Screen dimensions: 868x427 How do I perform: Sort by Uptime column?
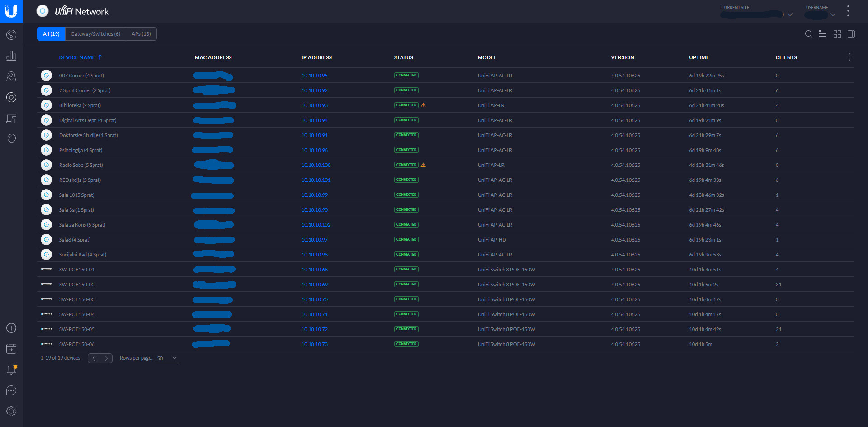point(699,57)
